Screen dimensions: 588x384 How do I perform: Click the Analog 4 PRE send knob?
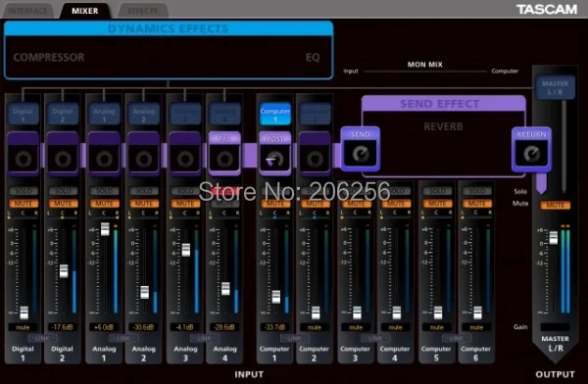[x=224, y=159]
